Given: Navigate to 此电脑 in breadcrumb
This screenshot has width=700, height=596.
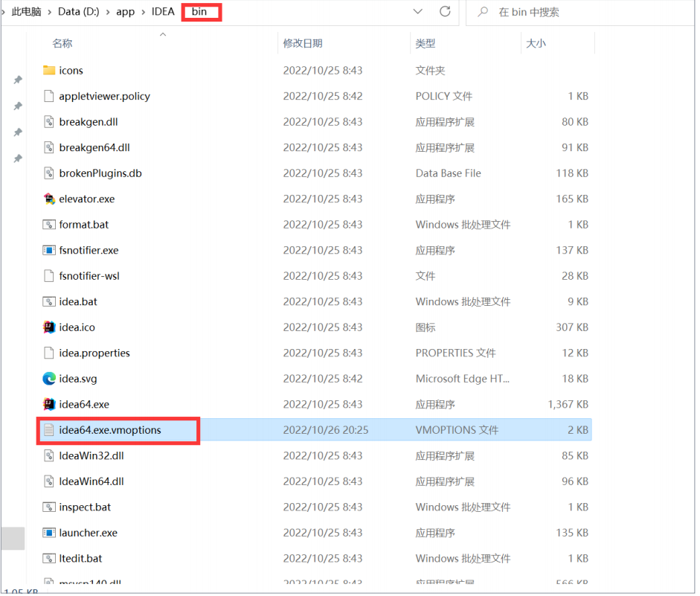Looking at the screenshot, I should 26,12.
